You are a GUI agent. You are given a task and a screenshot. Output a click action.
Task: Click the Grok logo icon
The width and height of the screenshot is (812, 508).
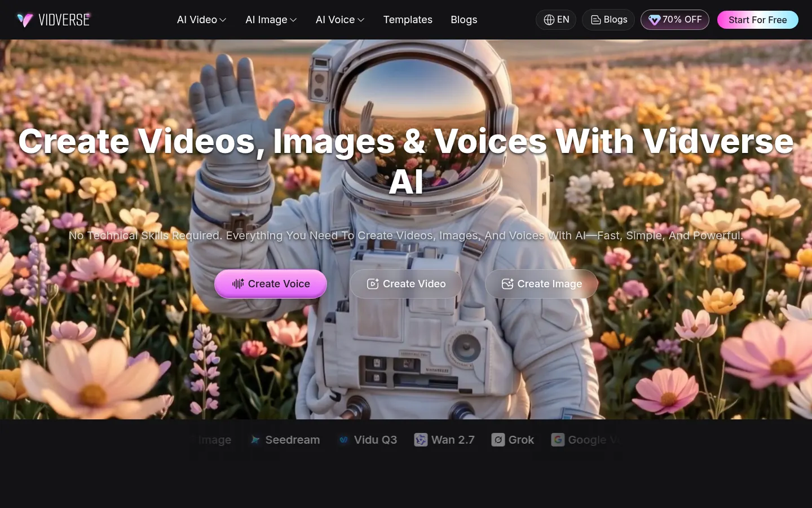(x=498, y=440)
